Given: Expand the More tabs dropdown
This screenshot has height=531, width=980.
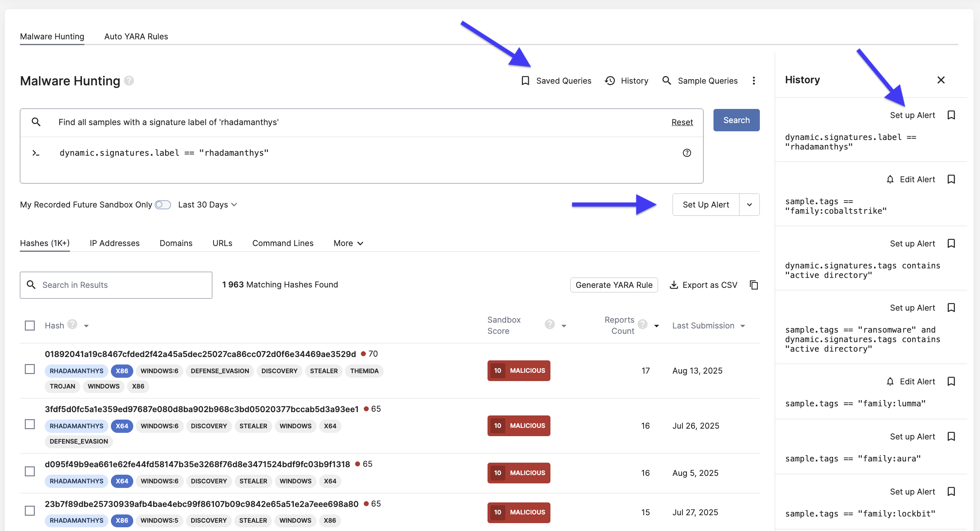Looking at the screenshot, I should click(348, 243).
